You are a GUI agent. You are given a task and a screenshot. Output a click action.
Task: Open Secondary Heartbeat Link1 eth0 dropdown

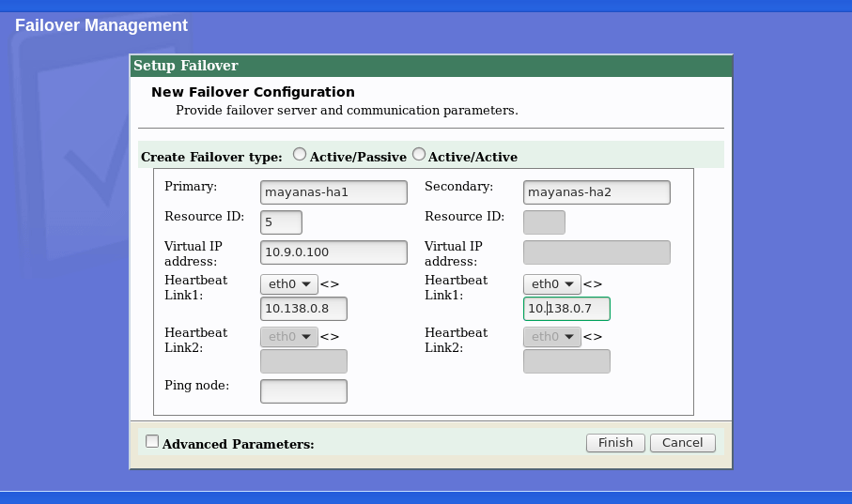[x=551, y=283]
